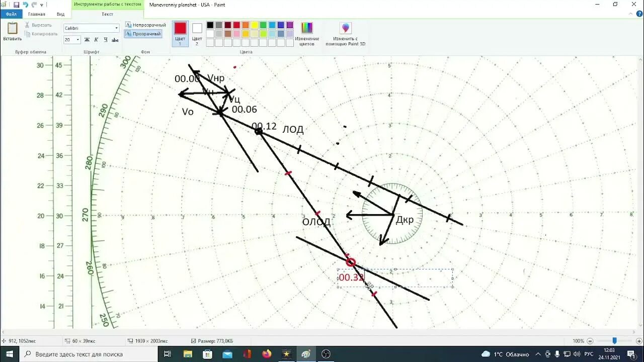Open the Файл menu
The image size is (644, 362).
[x=11, y=14]
